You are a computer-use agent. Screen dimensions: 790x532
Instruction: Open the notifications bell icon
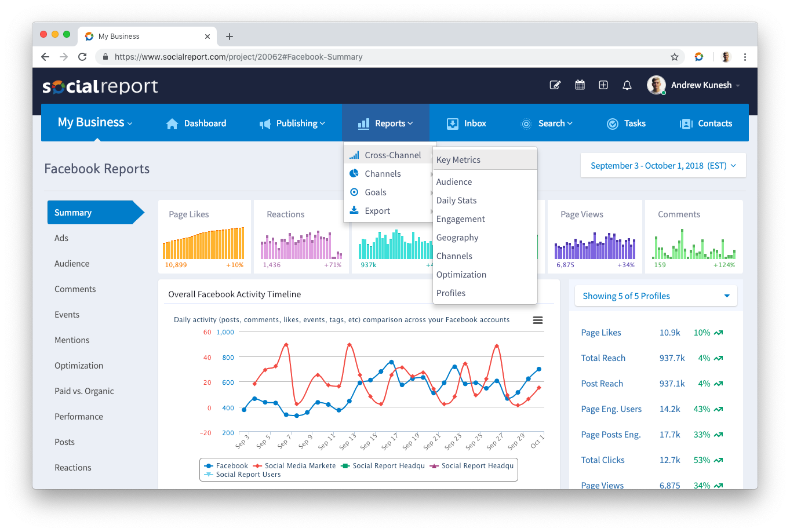click(627, 85)
